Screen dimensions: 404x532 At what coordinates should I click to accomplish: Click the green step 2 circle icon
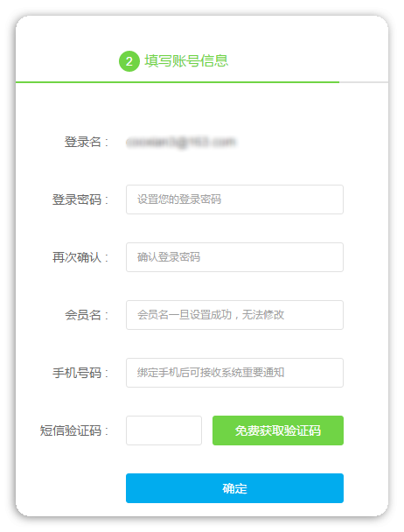129,61
